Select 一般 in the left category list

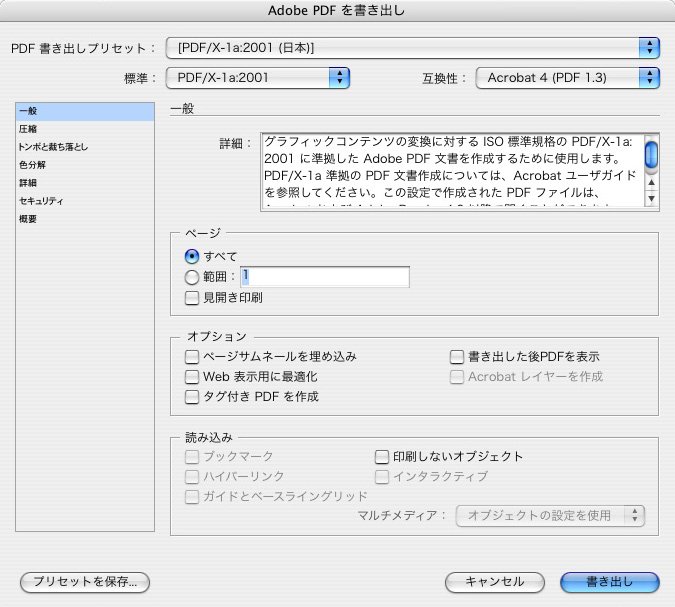(85, 111)
